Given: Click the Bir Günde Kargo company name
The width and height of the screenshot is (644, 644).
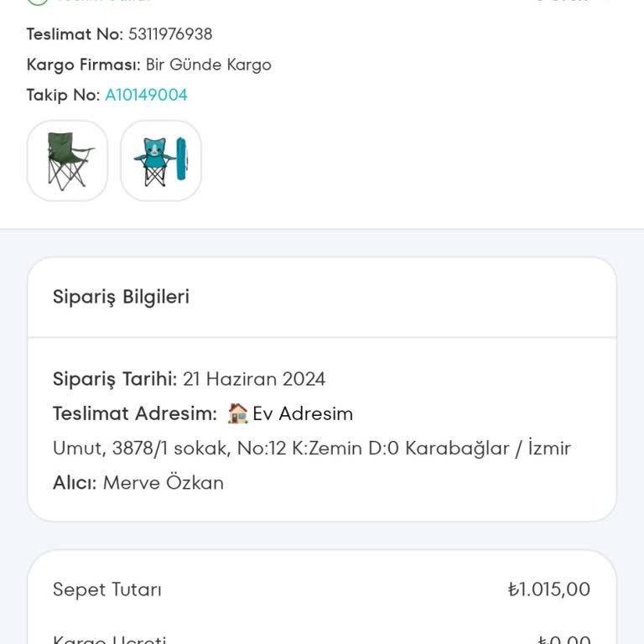Looking at the screenshot, I should point(208,65).
